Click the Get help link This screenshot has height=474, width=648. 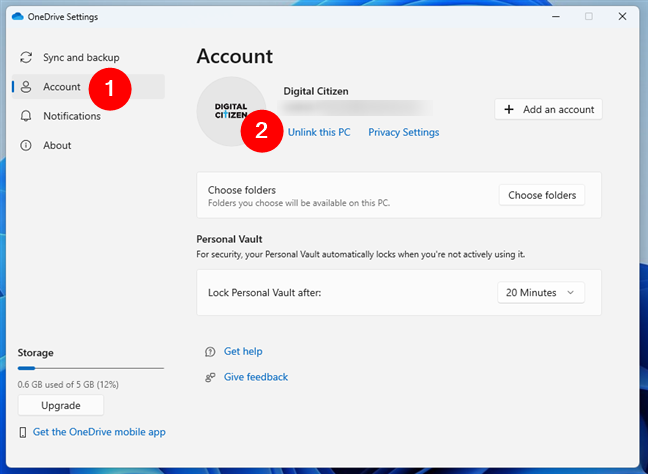coord(243,351)
